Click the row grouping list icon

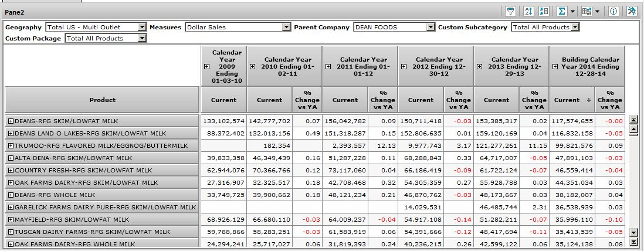tap(544, 11)
